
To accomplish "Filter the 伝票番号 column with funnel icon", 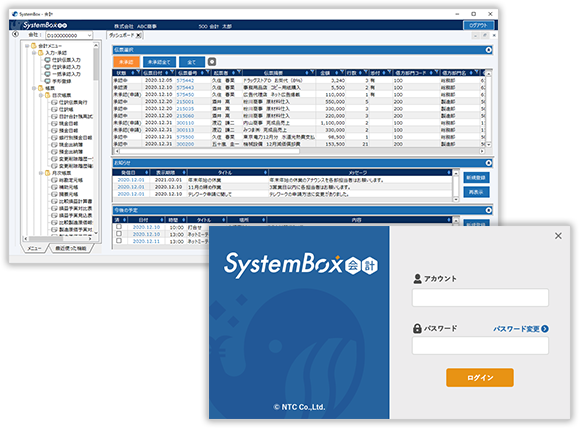I will (x=208, y=72).
